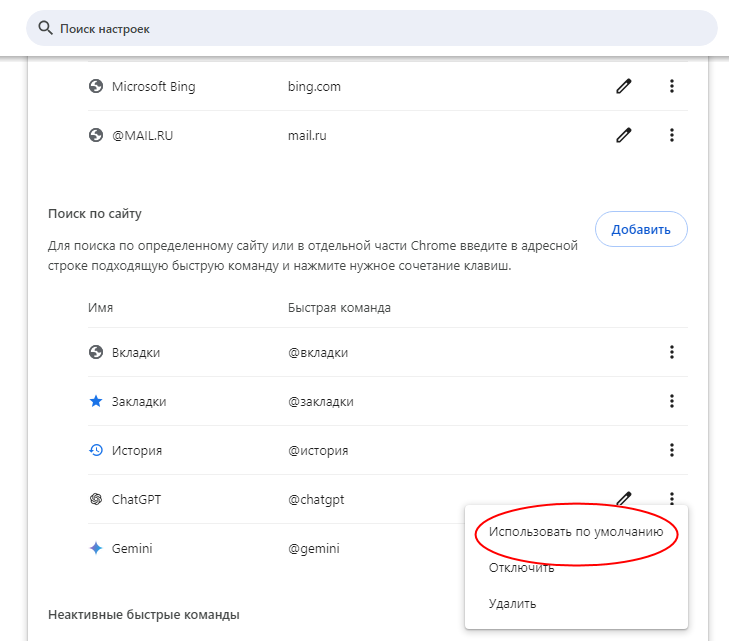Click the ChatGPT pencil edit icon

[623, 498]
